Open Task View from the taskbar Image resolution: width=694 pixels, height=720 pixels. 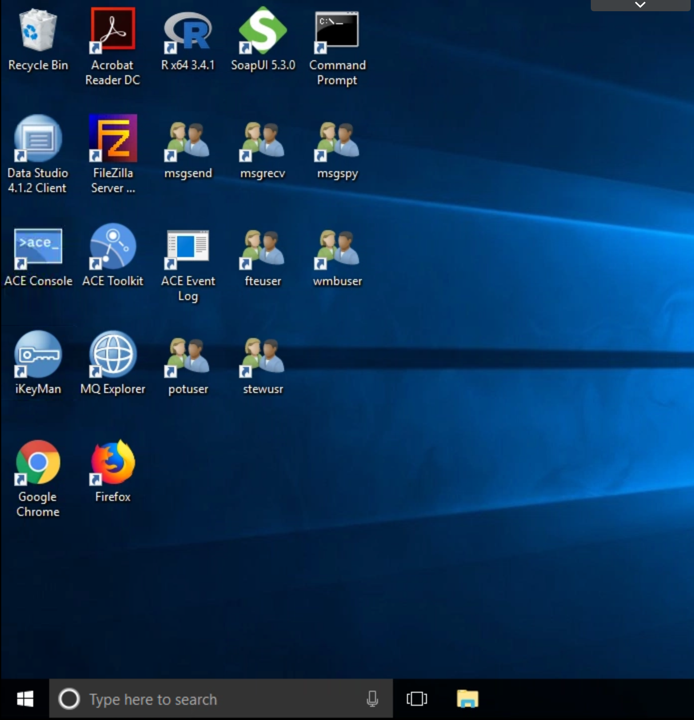[417, 699]
